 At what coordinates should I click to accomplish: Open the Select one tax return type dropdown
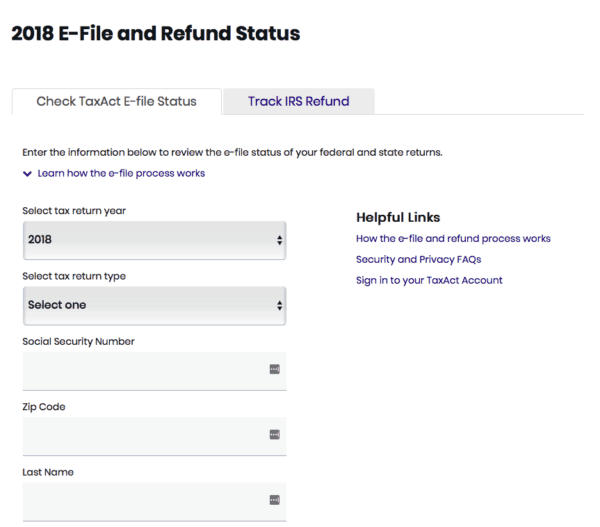(x=155, y=305)
